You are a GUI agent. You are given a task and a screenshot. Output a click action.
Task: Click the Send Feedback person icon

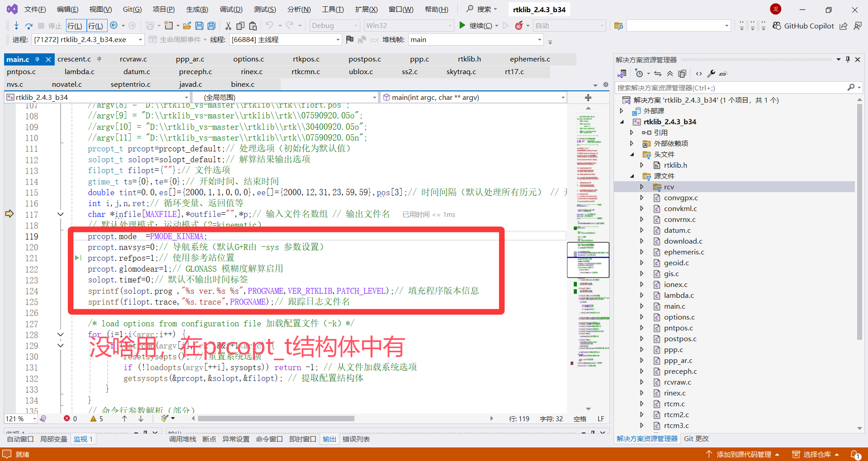click(858, 26)
